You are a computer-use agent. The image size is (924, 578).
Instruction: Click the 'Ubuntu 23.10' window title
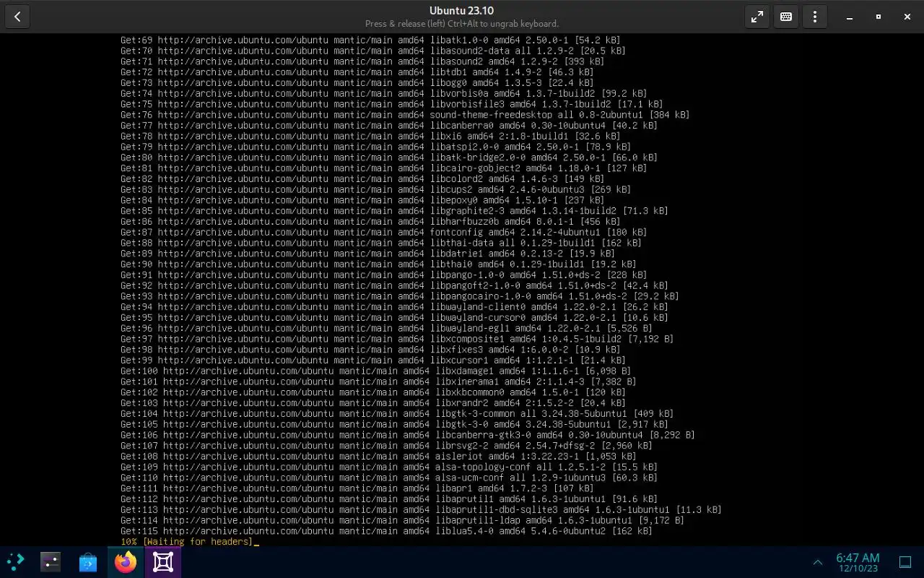[x=461, y=10]
